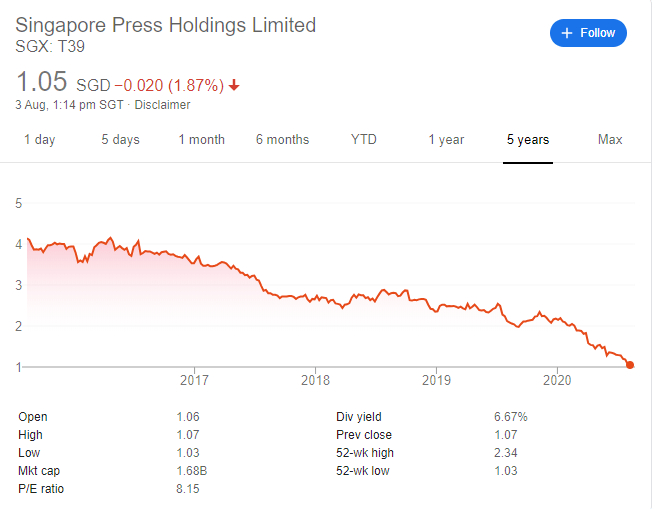The width and height of the screenshot is (655, 509).
Task: Select the 5 years tab
Action: point(528,140)
